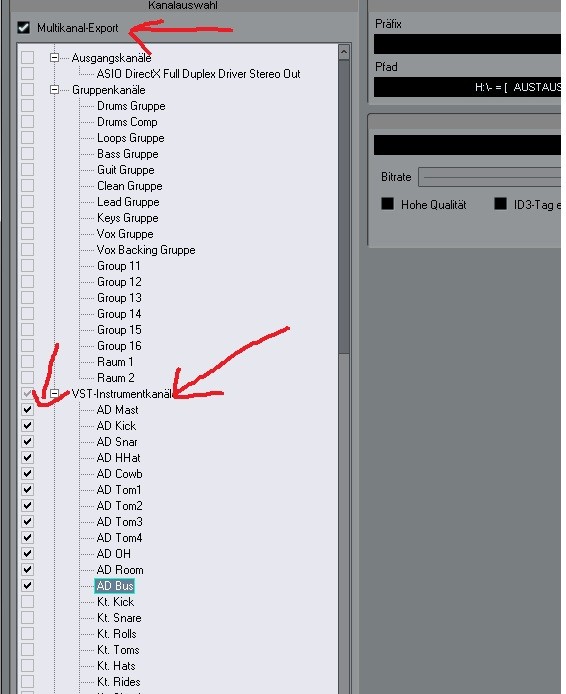The height and width of the screenshot is (694, 566).
Task: Select the Raum 1 group channel
Action: click(115, 362)
